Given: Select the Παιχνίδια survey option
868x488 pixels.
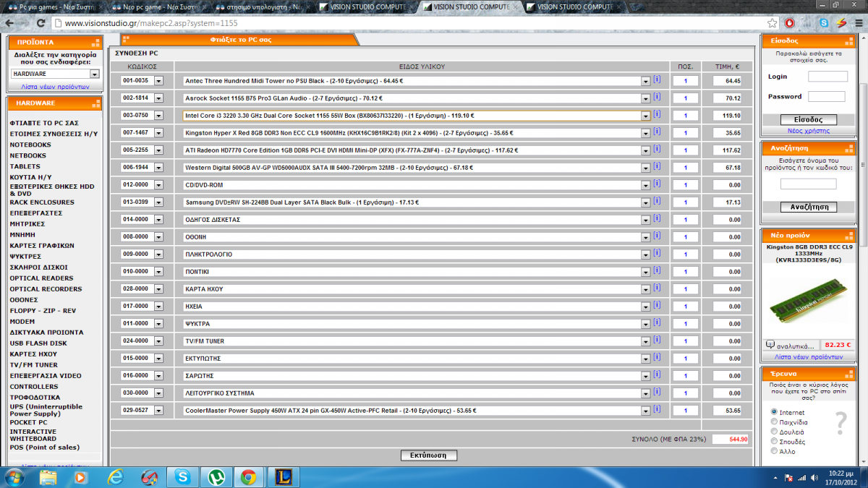Looking at the screenshot, I should (x=775, y=421).
